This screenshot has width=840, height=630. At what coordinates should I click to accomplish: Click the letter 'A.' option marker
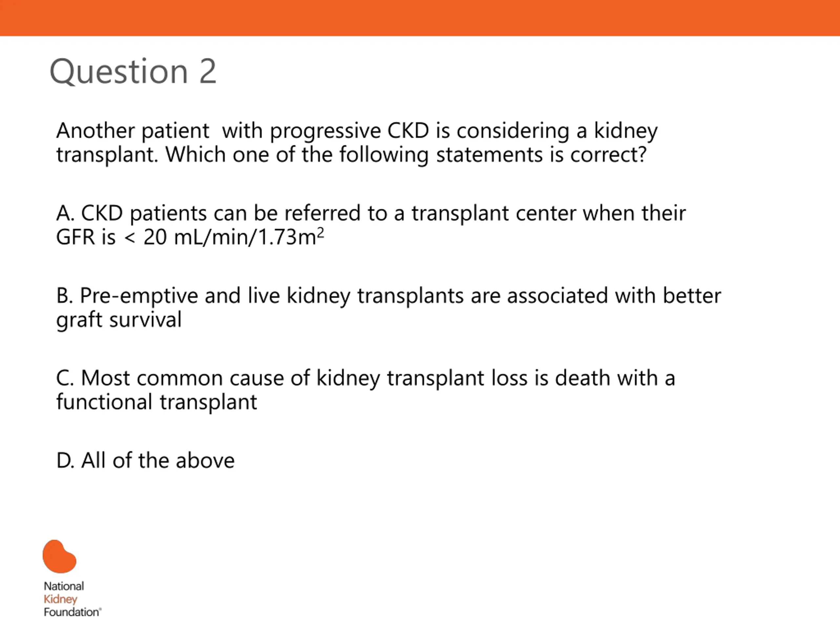click(65, 213)
